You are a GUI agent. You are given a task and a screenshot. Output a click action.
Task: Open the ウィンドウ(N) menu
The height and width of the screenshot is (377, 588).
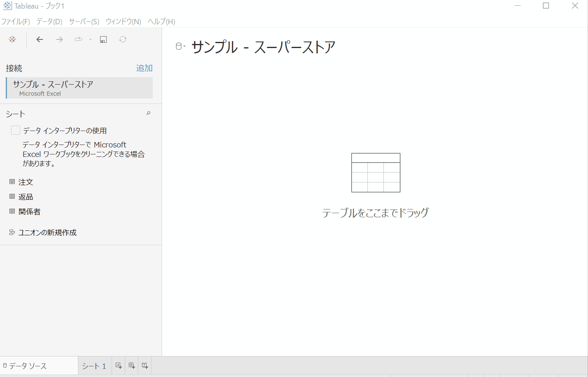pyautogui.click(x=123, y=21)
